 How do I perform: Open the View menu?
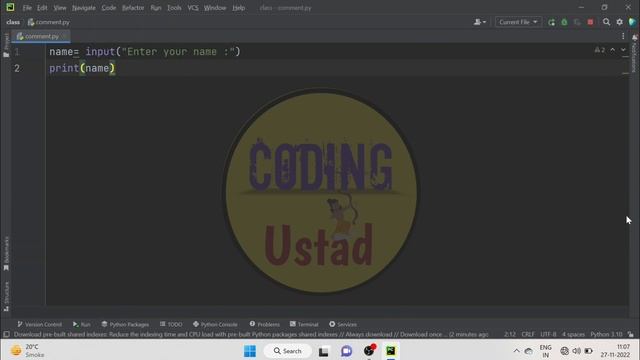60,8
